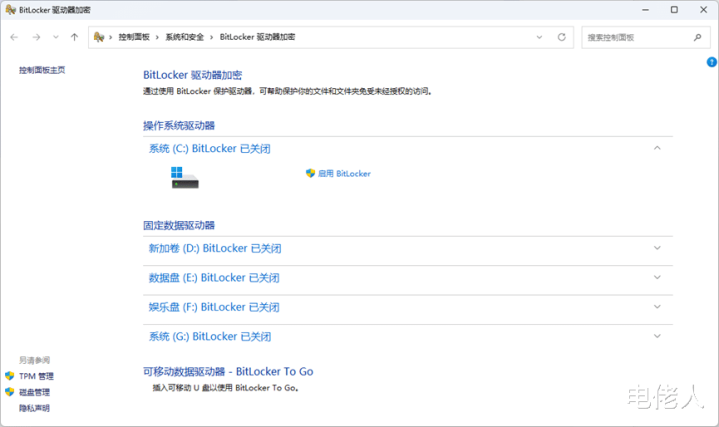Maximize the BitLocker window
This screenshot has width=719, height=427.
pos(674,10)
